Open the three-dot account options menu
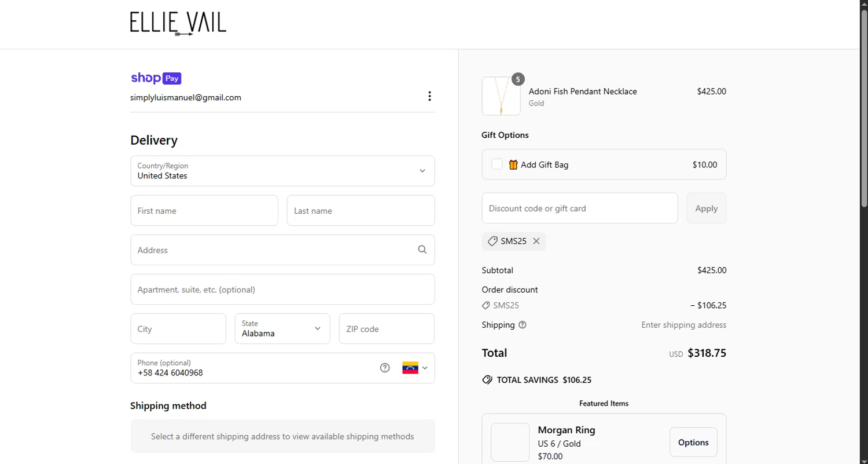 pos(429,96)
